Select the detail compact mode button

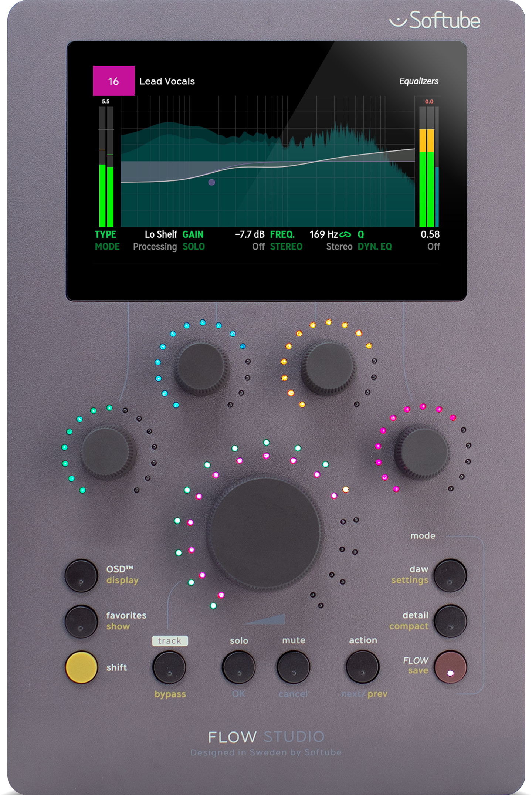(x=450, y=621)
